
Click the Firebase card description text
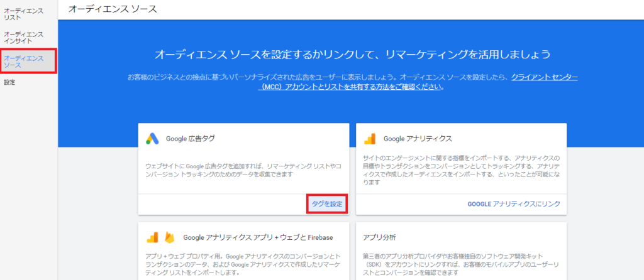tap(243, 264)
